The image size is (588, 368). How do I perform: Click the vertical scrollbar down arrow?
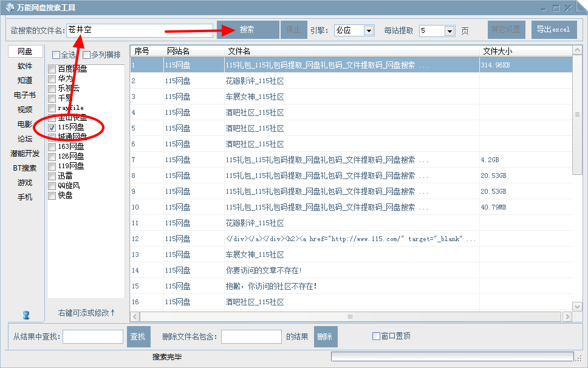click(x=577, y=307)
